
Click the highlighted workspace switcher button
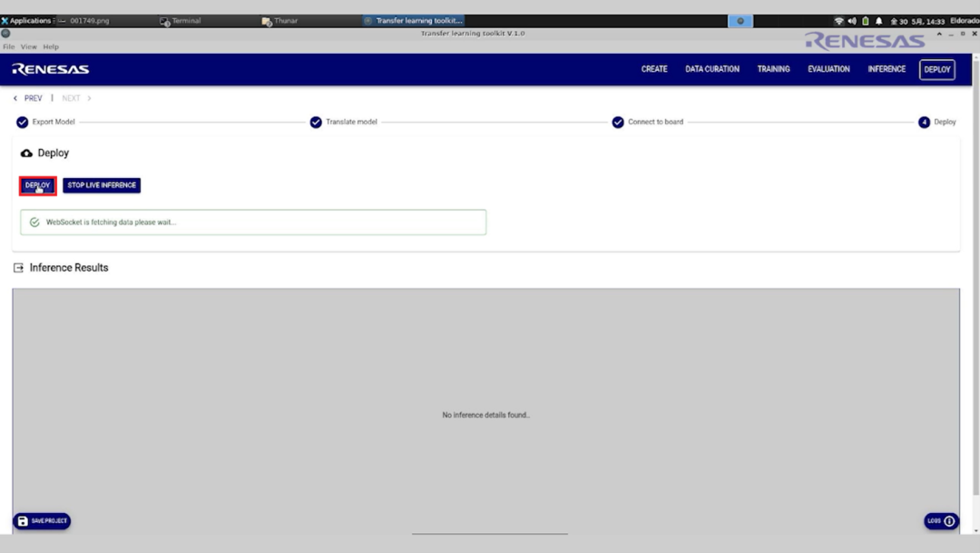tap(740, 21)
